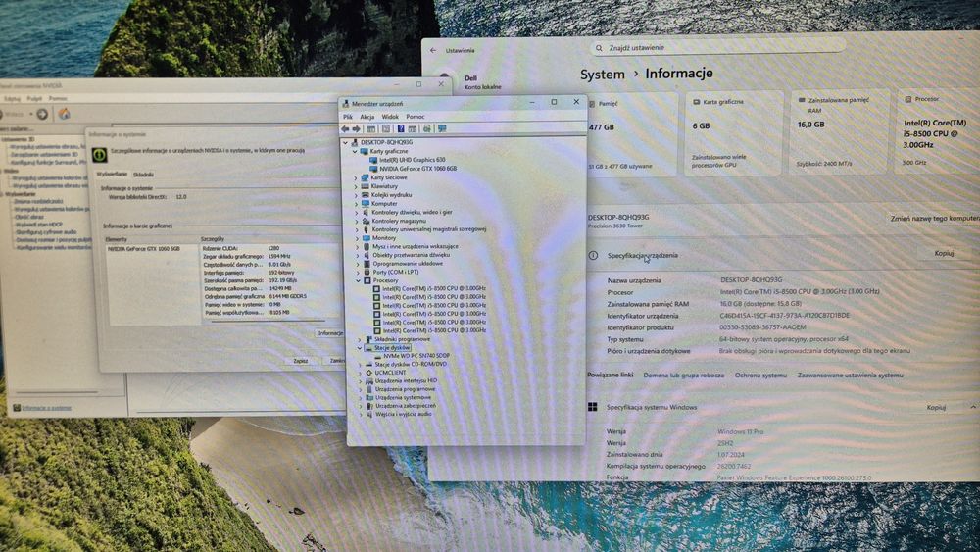980x552 pixels.
Task: Select the Intel(R) UHD Graphics 630 device
Action: point(412,160)
